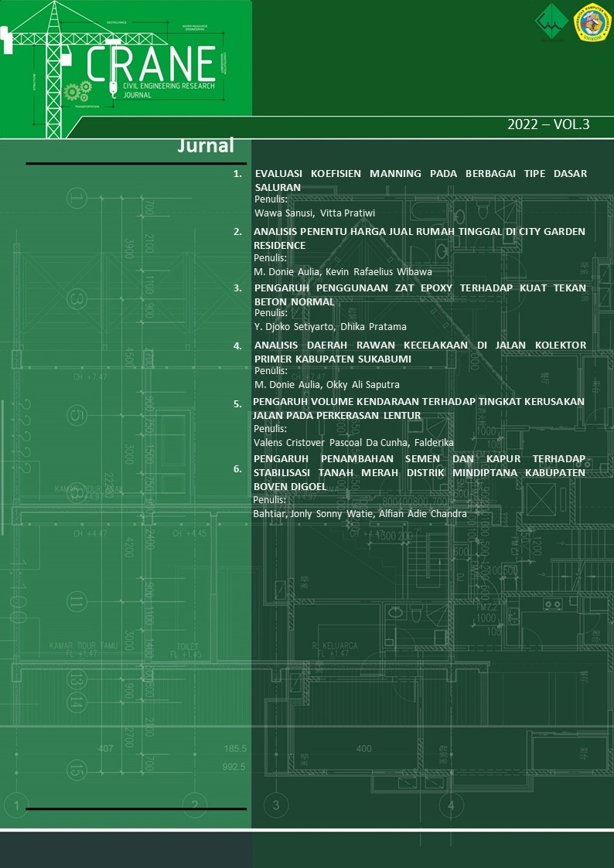The width and height of the screenshot is (614, 868).
Task: Select title 'PENGARUH PENAMBAHAN SEMEN DAN KAPUR TERHADAP'
Action: [419, 459]
